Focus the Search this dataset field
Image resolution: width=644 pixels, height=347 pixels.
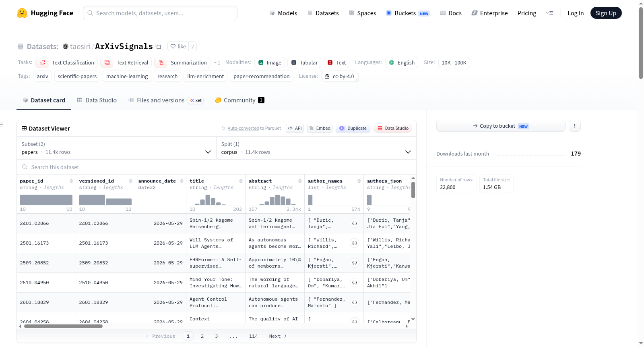pos(217,167)
